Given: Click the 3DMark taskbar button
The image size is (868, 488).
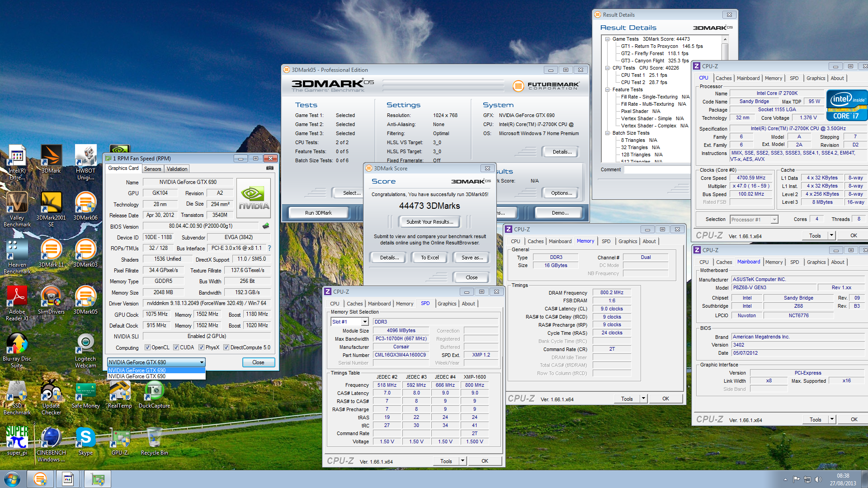Looking at the screenshot, I should pyautogui.click(x=40, y=479).
